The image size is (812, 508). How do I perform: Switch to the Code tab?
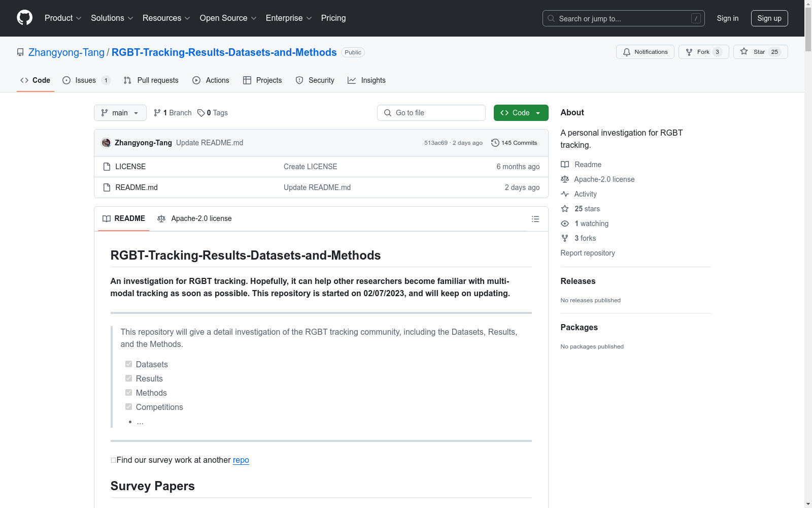35,80
